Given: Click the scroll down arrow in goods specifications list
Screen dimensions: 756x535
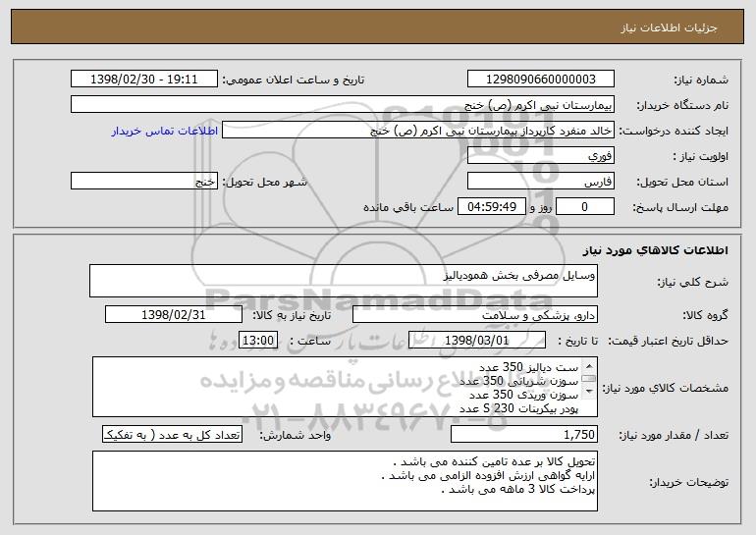Looking at the screenshot, I should tap(589, 392).
